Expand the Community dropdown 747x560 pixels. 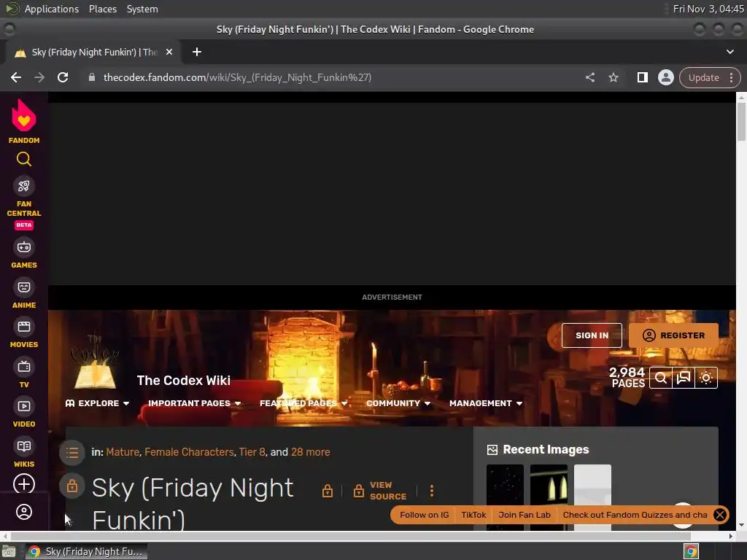[398, 403]
